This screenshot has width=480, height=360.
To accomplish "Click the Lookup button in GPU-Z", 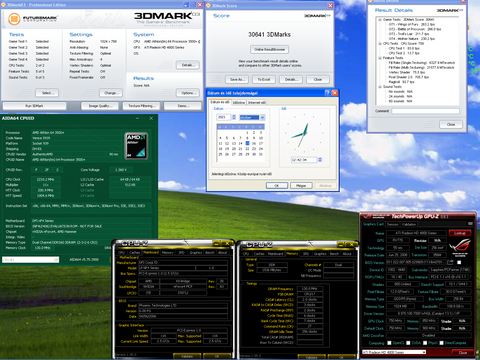I will point(460,233).
